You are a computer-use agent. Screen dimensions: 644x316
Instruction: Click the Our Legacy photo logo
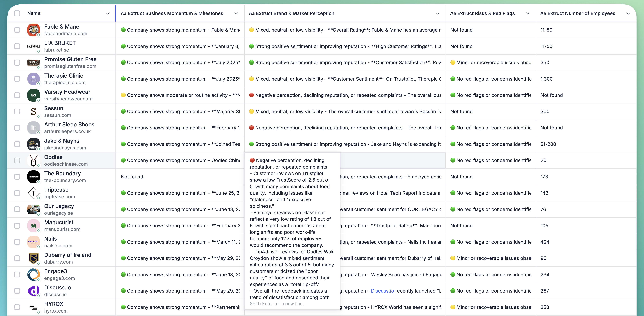click(33, 209)
